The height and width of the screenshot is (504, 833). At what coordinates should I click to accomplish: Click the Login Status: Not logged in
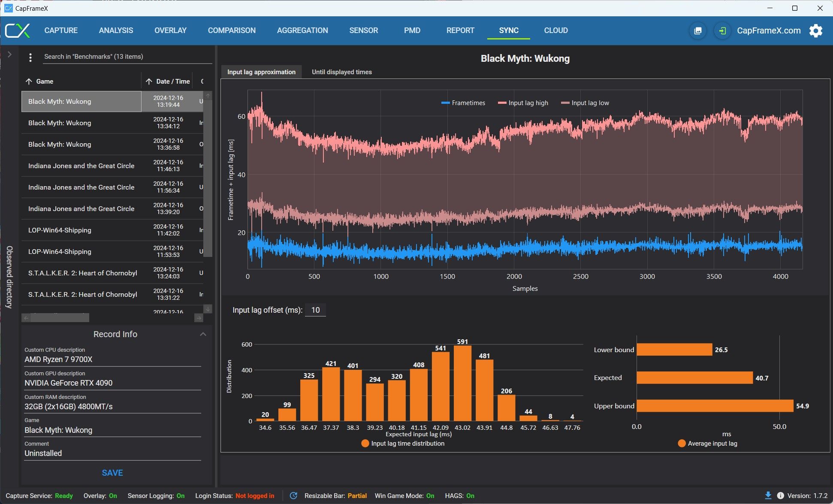click(235, 496)
